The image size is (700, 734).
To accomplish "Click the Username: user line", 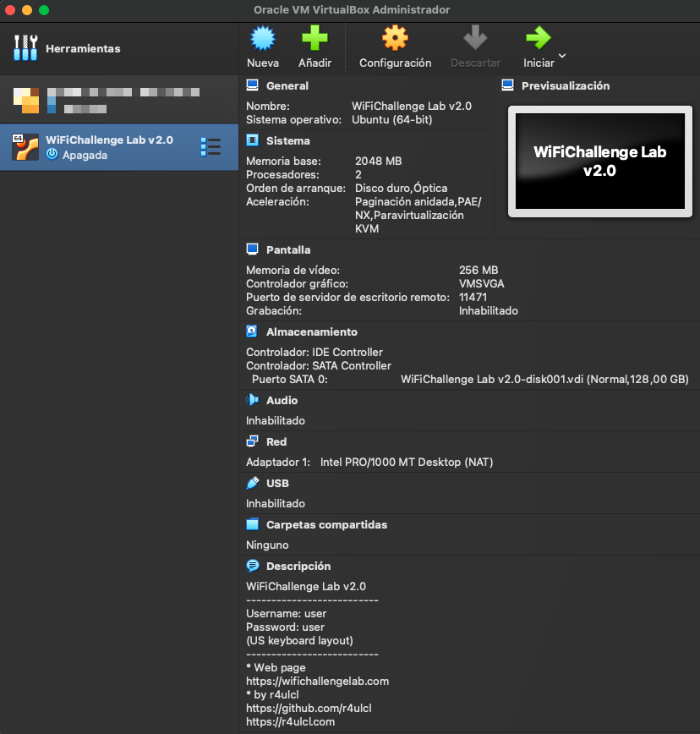I will coord(286,613).
